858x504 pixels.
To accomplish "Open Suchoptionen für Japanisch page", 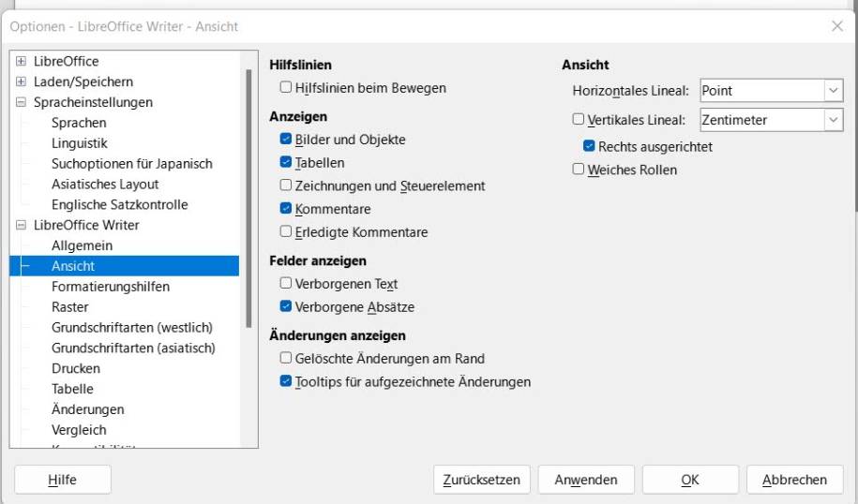I will (132, 164).
